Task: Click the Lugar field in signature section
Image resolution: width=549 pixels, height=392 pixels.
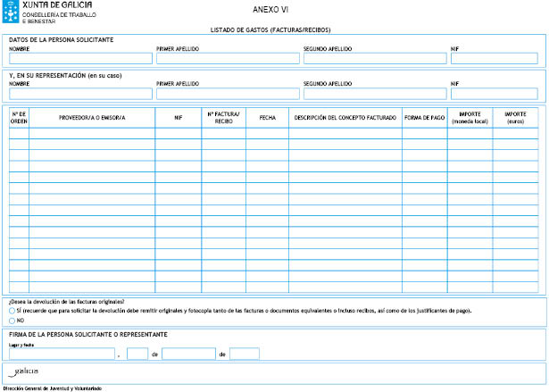Action: tap(62, 354)
